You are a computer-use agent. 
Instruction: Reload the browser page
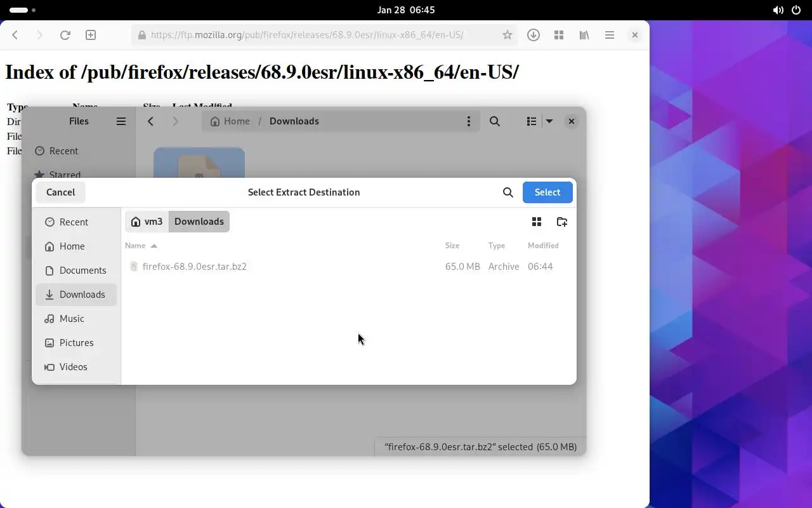(65, 35)
